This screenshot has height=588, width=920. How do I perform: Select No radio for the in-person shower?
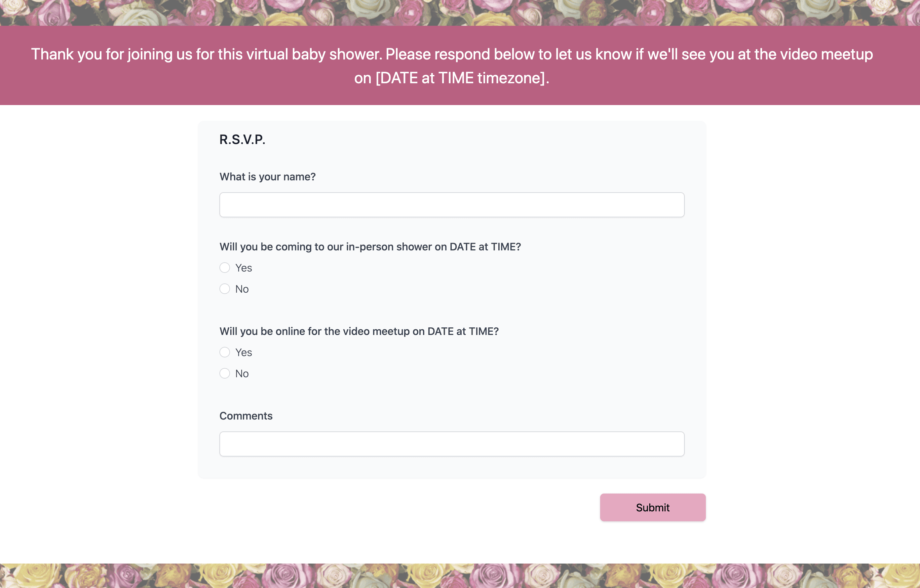(225, 289)
